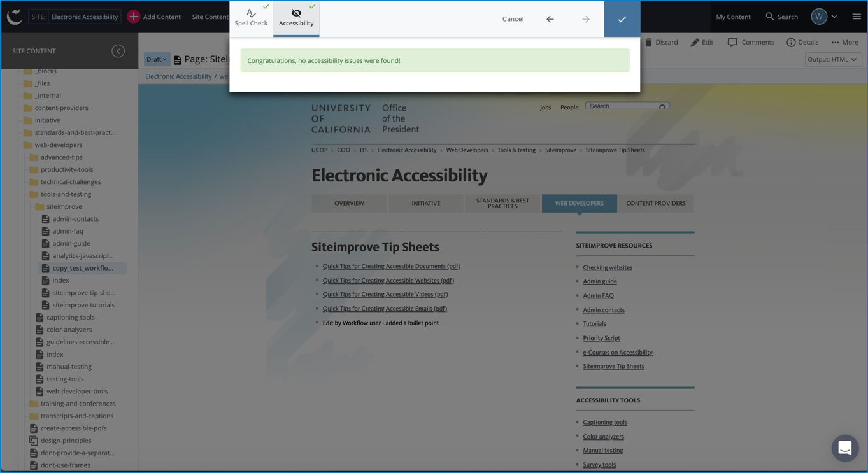Open the web-developer-tools page
Screen dimensions: 868x473
[x=77, y=392]
